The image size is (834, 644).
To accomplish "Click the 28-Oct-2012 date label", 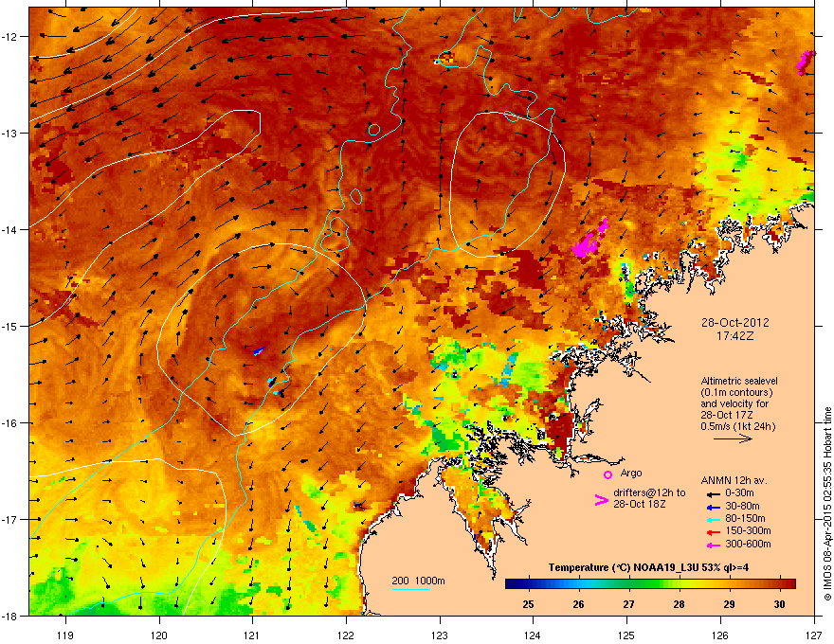I will (x=735, y=323).
